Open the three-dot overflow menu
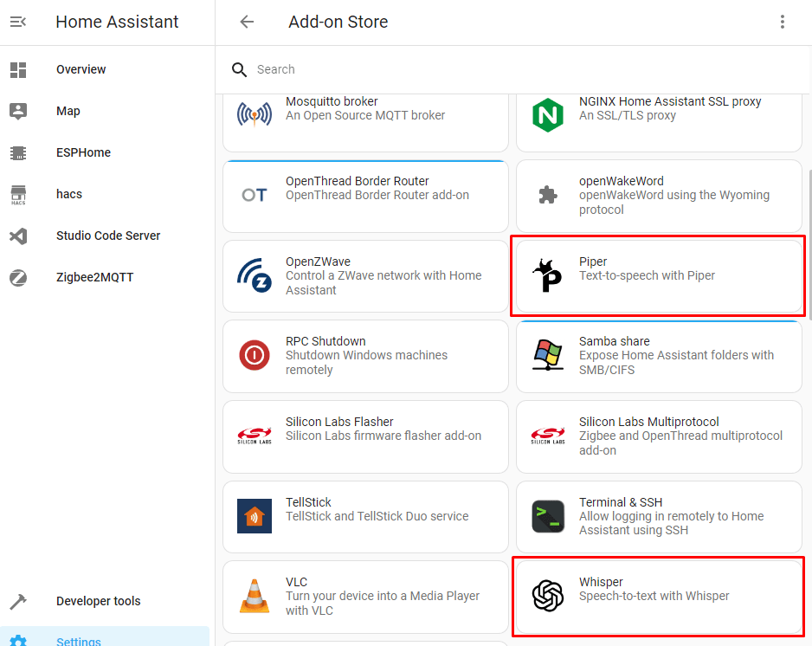The image size is (812, 646). (782, 22)
